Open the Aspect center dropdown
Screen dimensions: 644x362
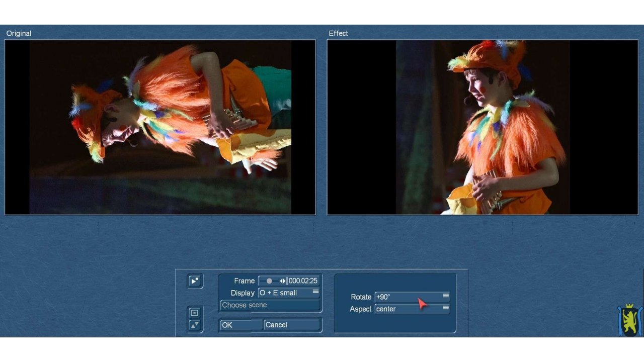(412, 309)
